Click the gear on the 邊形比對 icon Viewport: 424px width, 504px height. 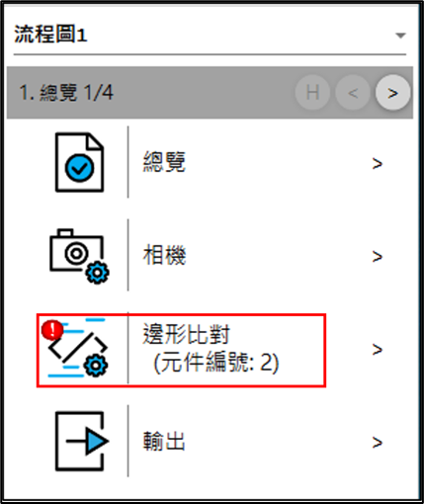click(96, 366)
